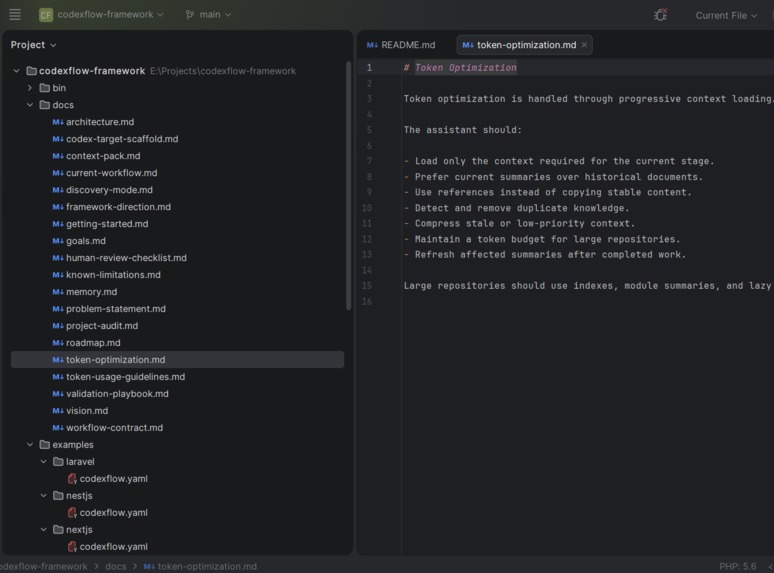Image resolution: width=774 pixels, height=573 pixels.
Task: Select token-optimization.md in project tree
Action: pyautogui.click(x=177, y=360)
